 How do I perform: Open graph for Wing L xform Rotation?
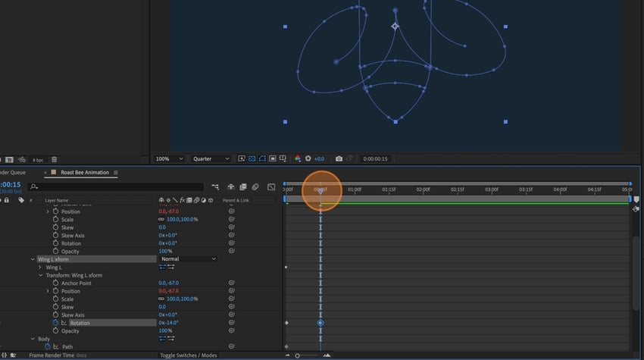pyautogui.click(x=64, y=323)
